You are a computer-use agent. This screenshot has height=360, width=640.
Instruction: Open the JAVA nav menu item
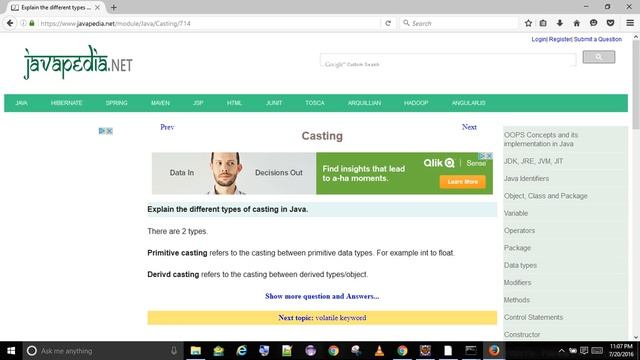(22, 103)
